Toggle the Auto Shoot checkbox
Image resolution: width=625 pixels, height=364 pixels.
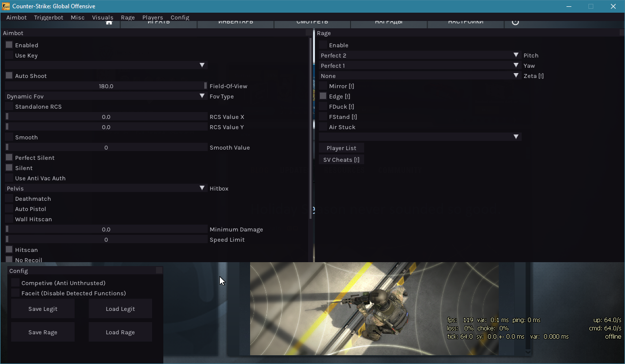[x=9, y=76]
